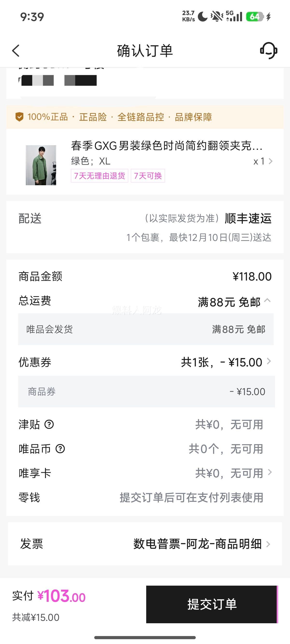Tap the 7天无理由退货 tag
Viewport: 290px width, 644px height.
99,176
